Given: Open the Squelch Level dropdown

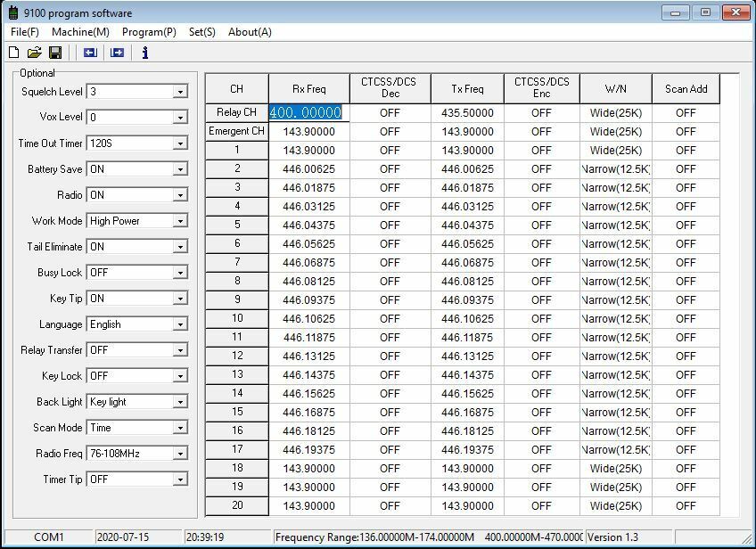Looking at the screenshot, I should tap(180, 92).
